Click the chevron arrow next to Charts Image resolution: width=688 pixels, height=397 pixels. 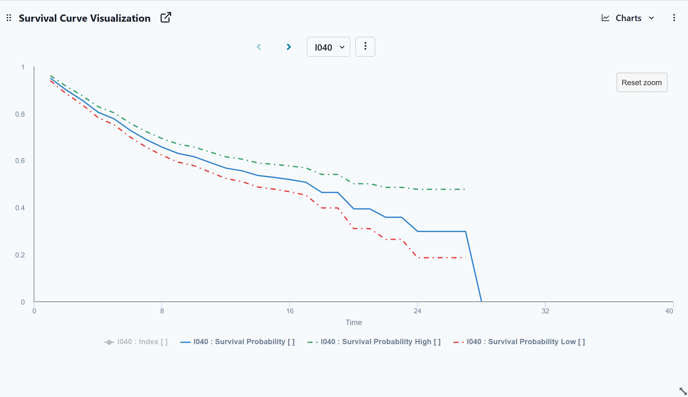pyautogui.click(x=652, y=18)
